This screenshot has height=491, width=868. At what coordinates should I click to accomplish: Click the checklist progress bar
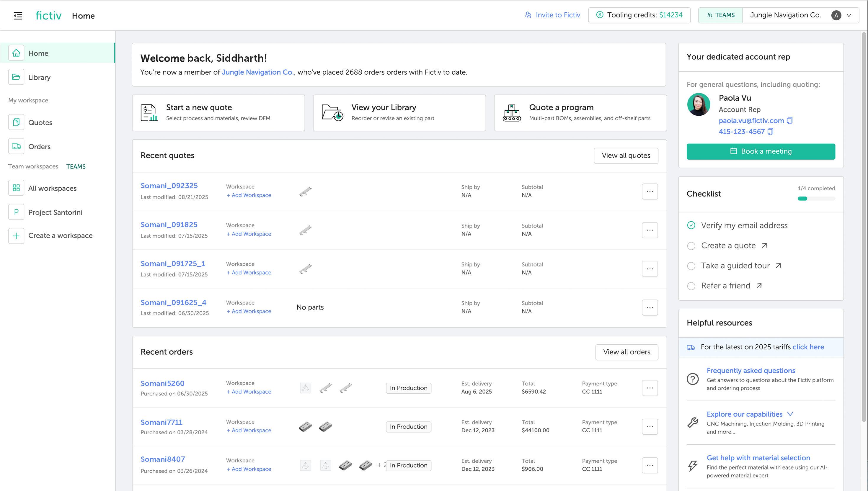pyautogui.click(x=816, y=199)
